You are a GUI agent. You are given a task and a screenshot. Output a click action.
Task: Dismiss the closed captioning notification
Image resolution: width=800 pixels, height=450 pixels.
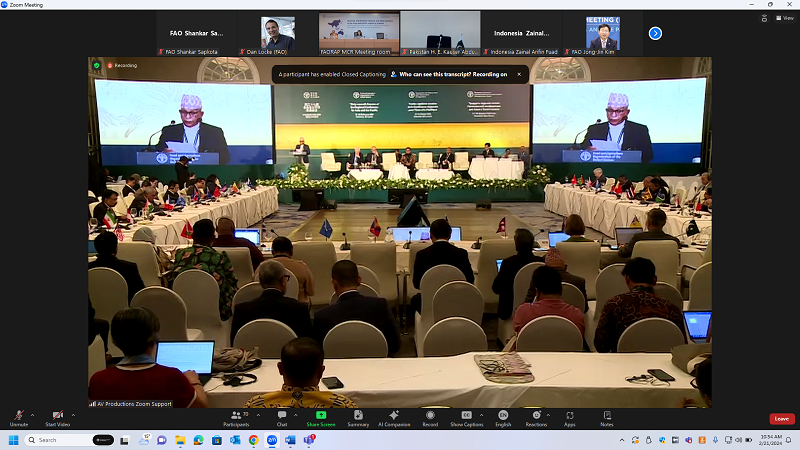517,74
